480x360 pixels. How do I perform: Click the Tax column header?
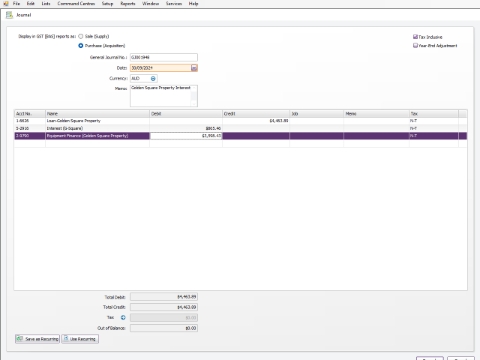click(434, 114)
